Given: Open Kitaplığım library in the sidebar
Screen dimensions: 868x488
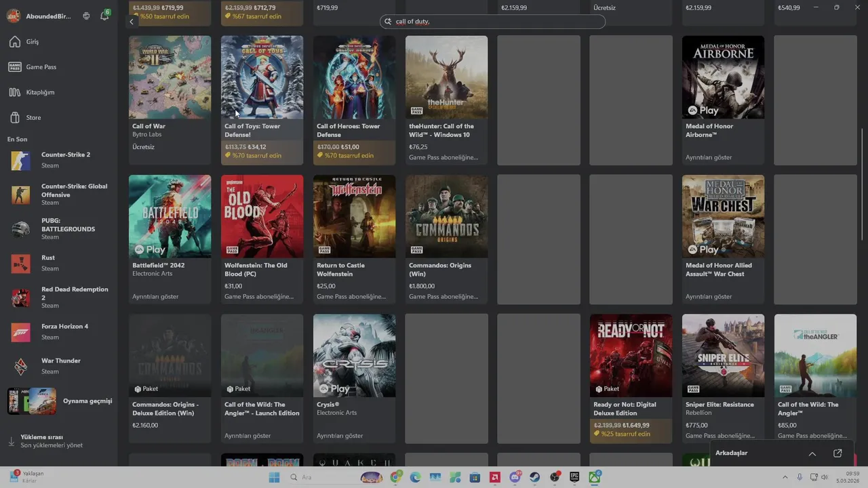Looking at the screenshot, I should coord(58,92).
